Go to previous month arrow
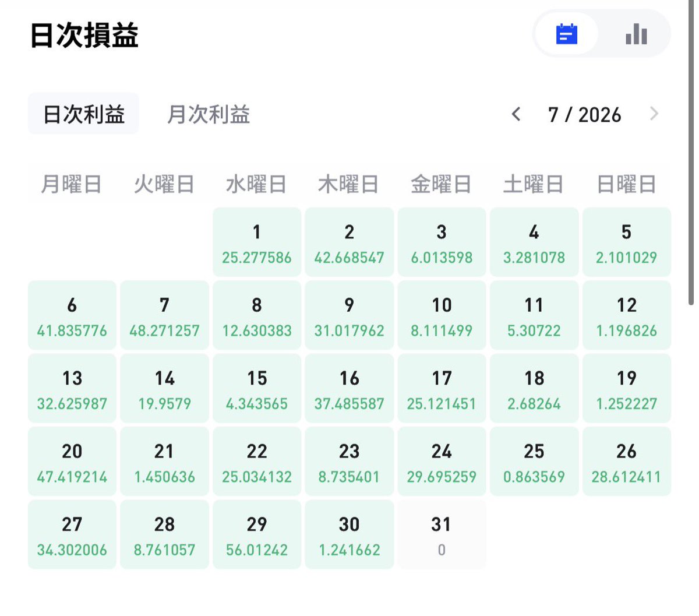The height and width of the screenshot is (616, 699). pos(516,114)
